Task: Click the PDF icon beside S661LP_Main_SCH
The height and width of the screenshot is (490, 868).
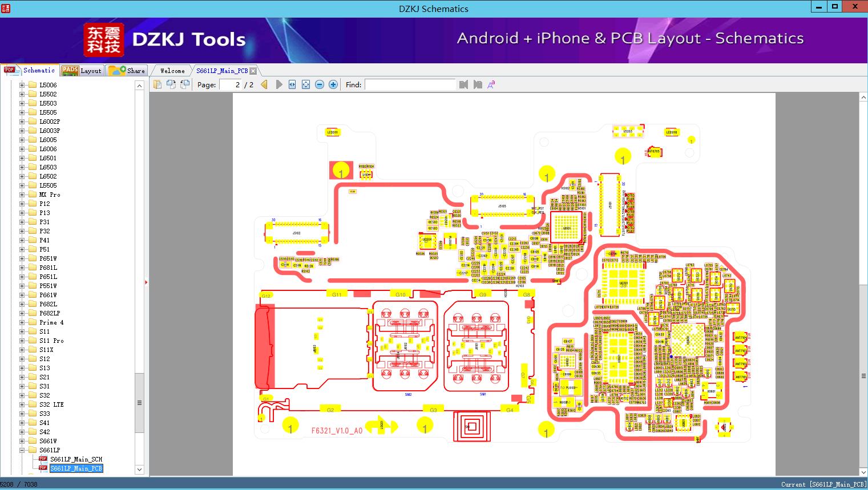Action: [x=43, y=459]
